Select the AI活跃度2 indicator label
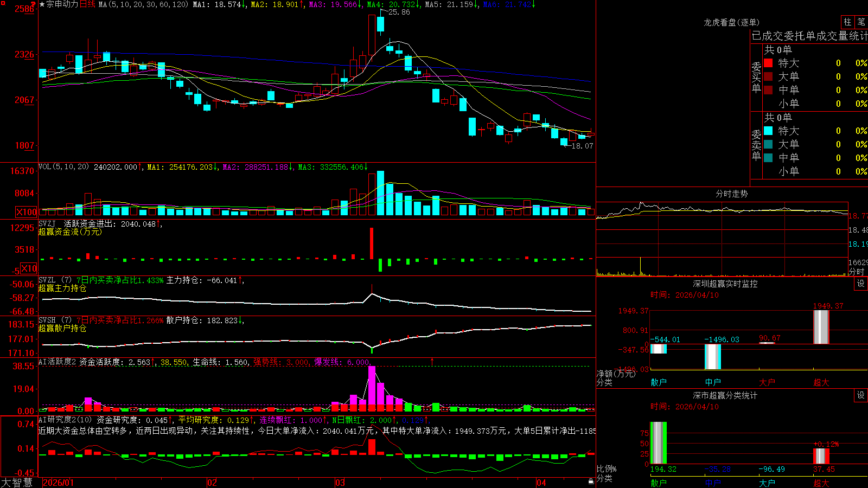This screenshot has width=868, height=488. tap(58, 362)
